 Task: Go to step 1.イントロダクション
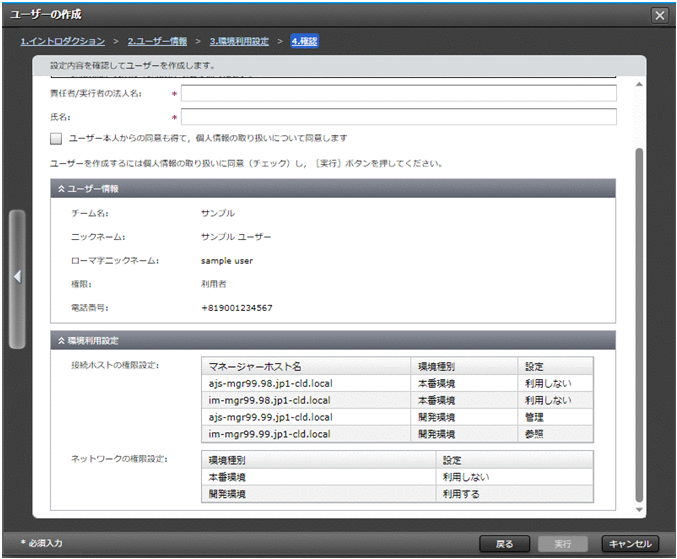pyautogui.click(x=63, y=41)
